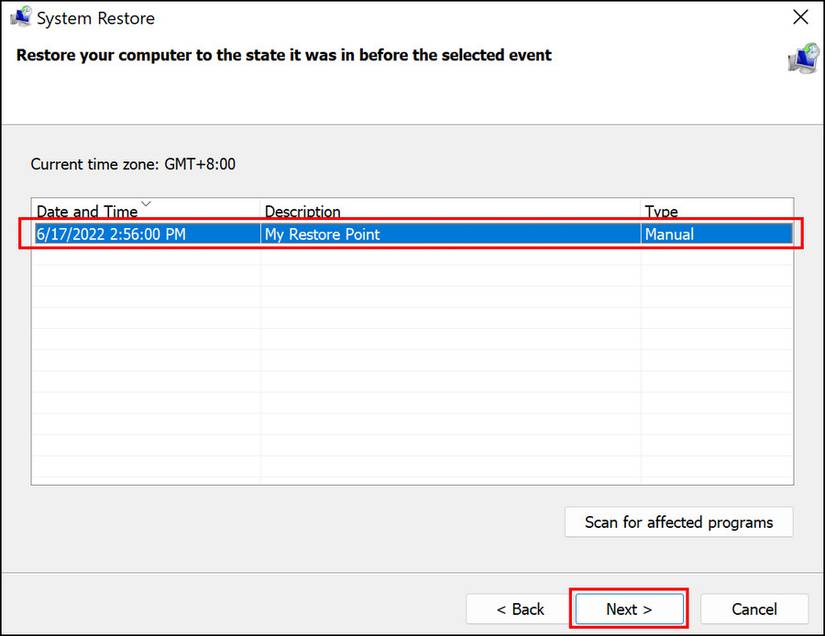Image resolution: width=825 pixels, height=636 pixels.
Task: Click the clock overlay on the restore icon
Action: click(x=812, y=50)
